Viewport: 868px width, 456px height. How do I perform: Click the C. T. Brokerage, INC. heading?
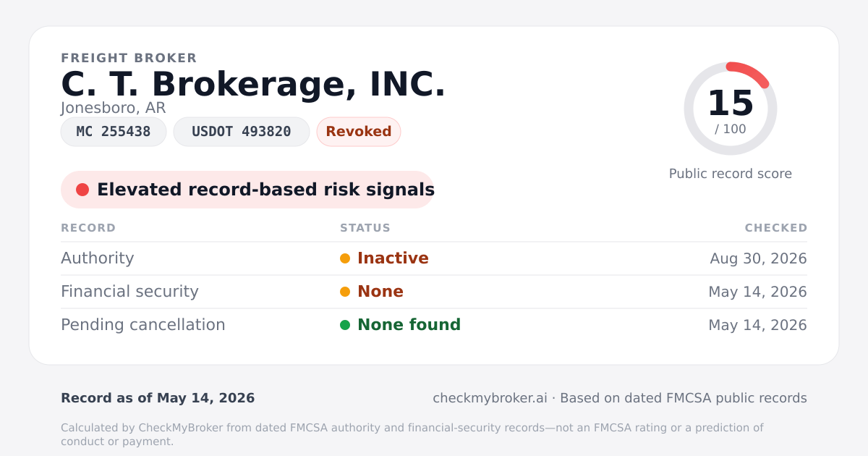coord(253,84)
